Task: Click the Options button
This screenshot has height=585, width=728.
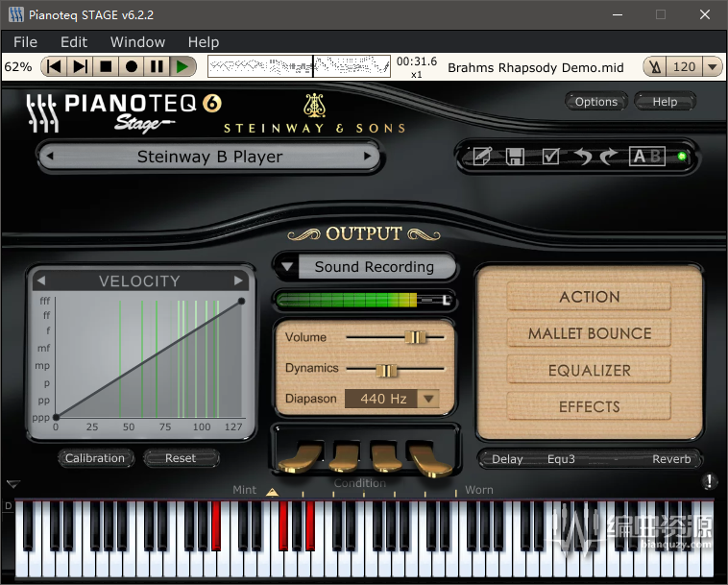Action: (x=596, y=102)
